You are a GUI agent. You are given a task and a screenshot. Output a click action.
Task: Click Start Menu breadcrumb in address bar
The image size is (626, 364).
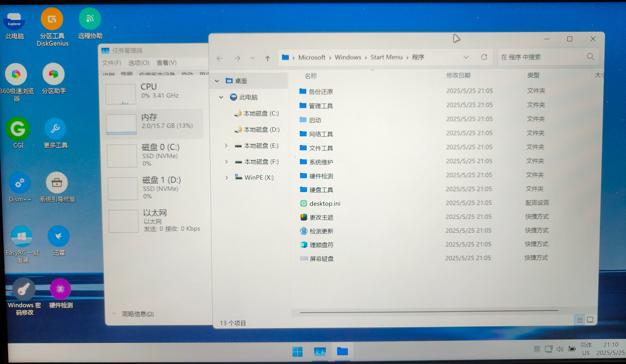tap(386, 57)
